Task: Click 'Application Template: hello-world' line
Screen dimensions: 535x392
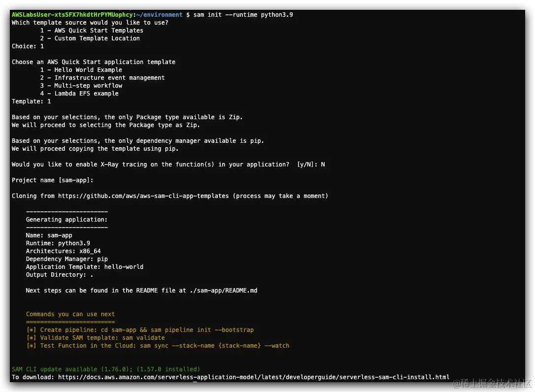Action: (85, 266)
